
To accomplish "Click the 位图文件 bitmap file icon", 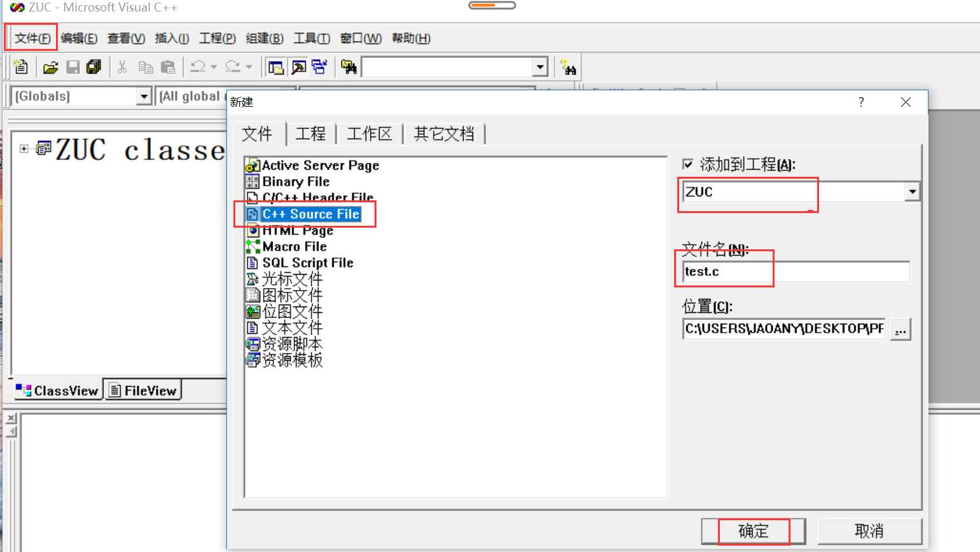I will pyautogui.click(x=252, y=312).
